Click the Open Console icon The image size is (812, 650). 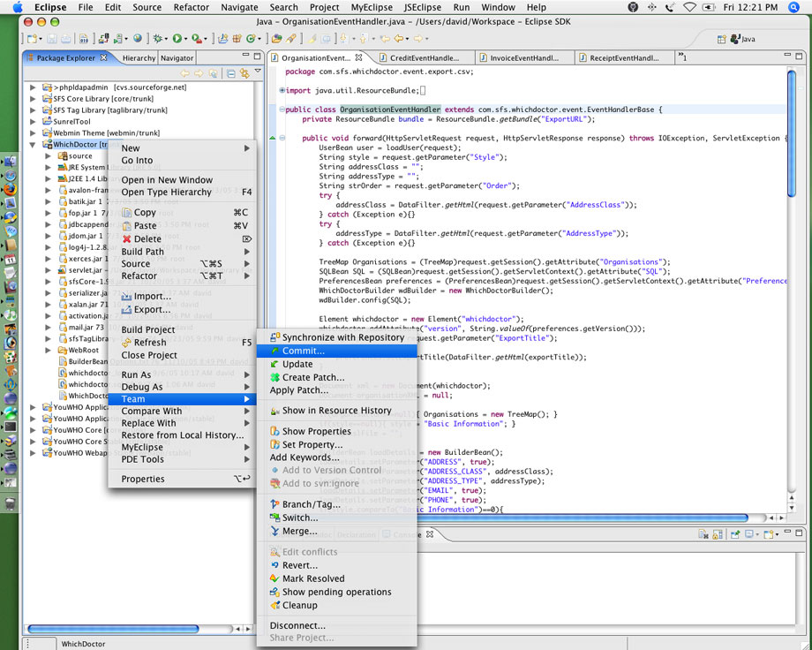point(769,534)
